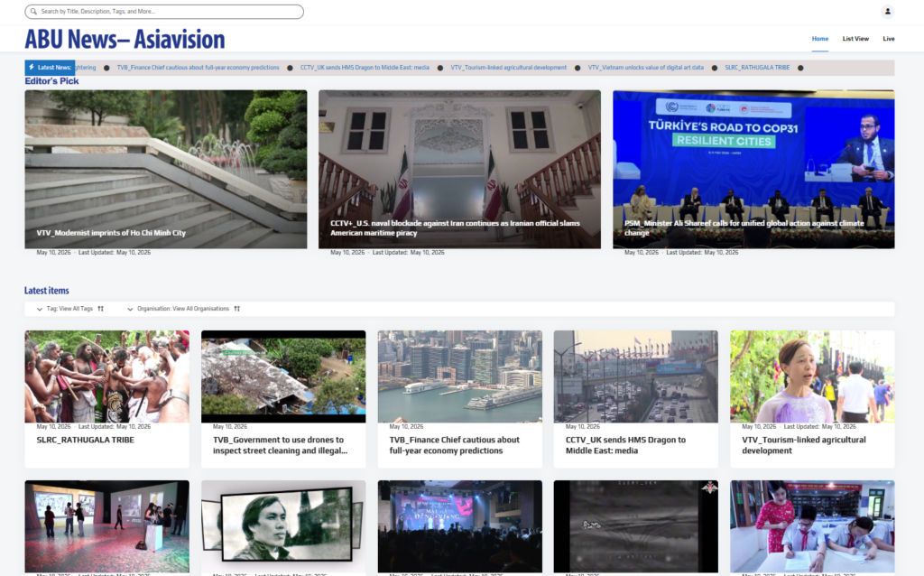Image resolution: width=924 pixels, height=576 pixels.
Task: Click SLRC_RATHUGALA TRIBE card thumbnail
Action: pyautogui.click(x=106, y=376)
